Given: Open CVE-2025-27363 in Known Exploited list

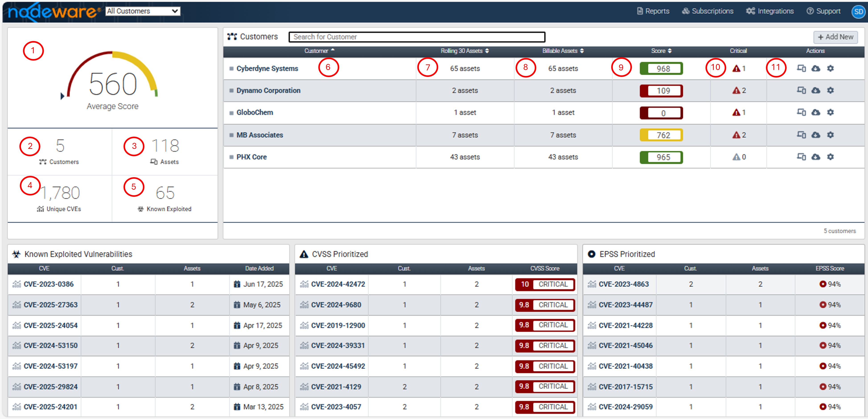Looking at the screenshot, I should click(51, 304).
